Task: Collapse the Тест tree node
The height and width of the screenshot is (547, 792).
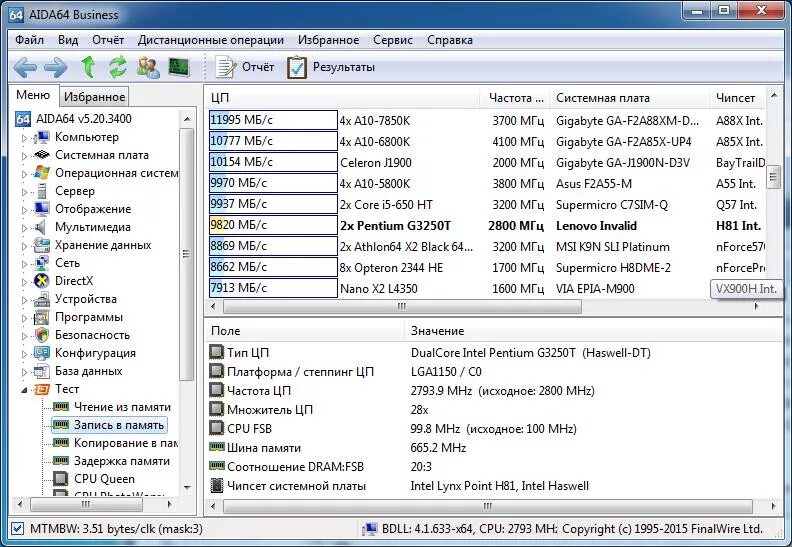Action: coord(24,389)
